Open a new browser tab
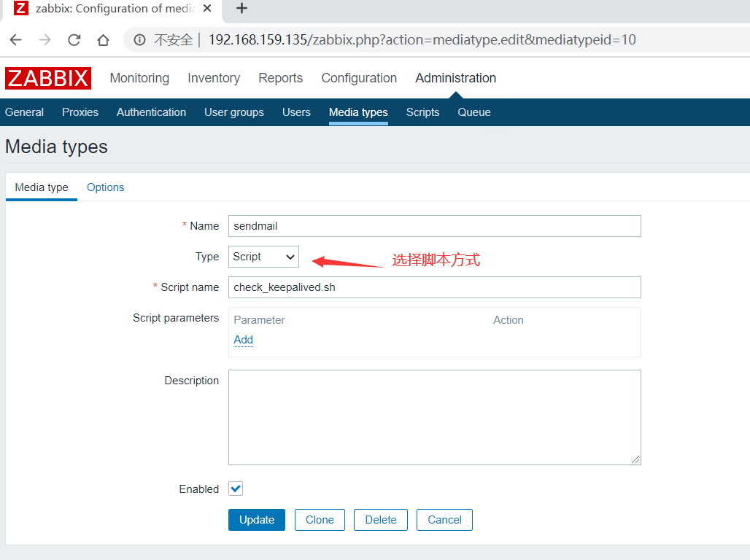This screenshot has height=560, width=750. [241, 8]
